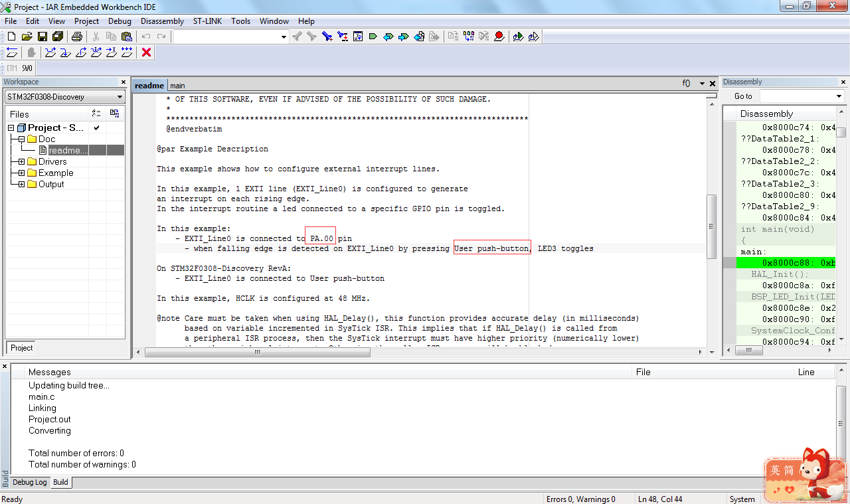The image size is (850, 504).
Task: Click the editor horizontal scrollbar thumb
Action: point(257,352)
